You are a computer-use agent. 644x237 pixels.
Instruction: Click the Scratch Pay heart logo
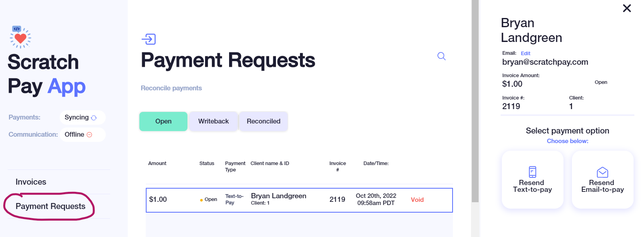coord(20,37)
